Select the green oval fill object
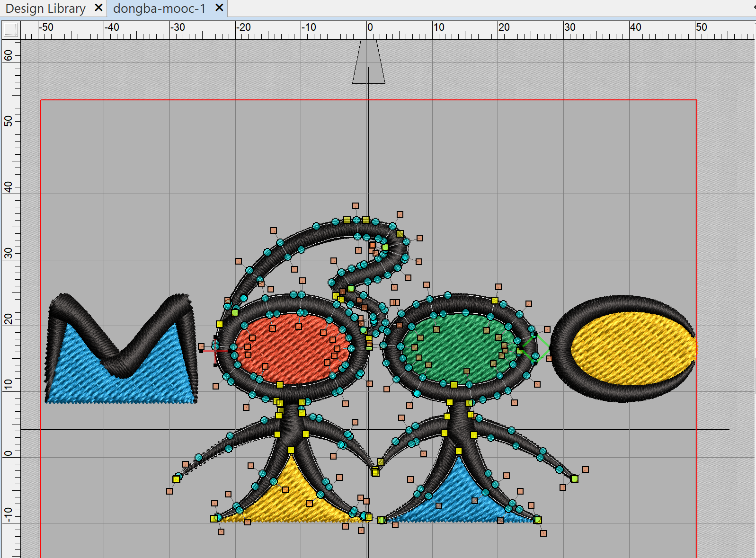 (460, 349)
